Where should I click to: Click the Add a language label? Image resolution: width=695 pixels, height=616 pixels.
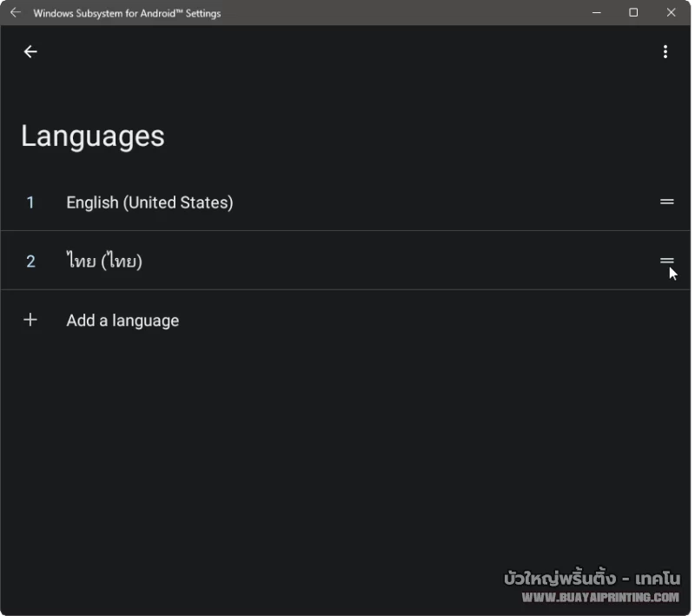point(122,321)
